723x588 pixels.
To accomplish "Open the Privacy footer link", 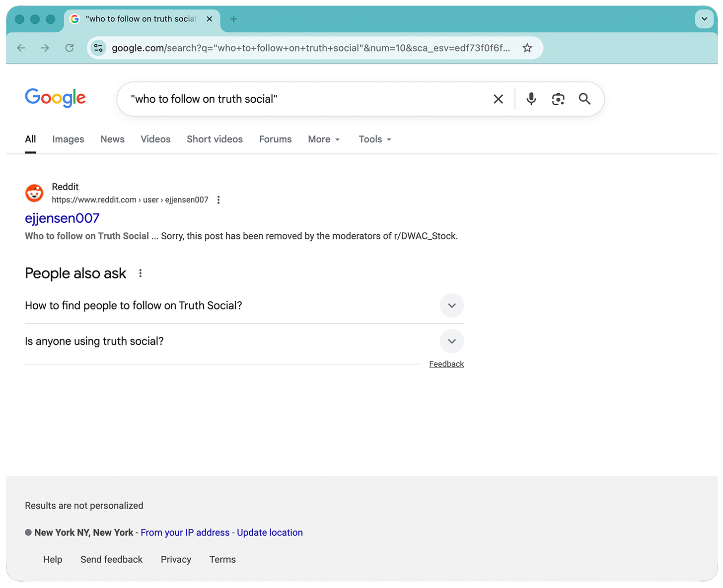I will 176,559.
